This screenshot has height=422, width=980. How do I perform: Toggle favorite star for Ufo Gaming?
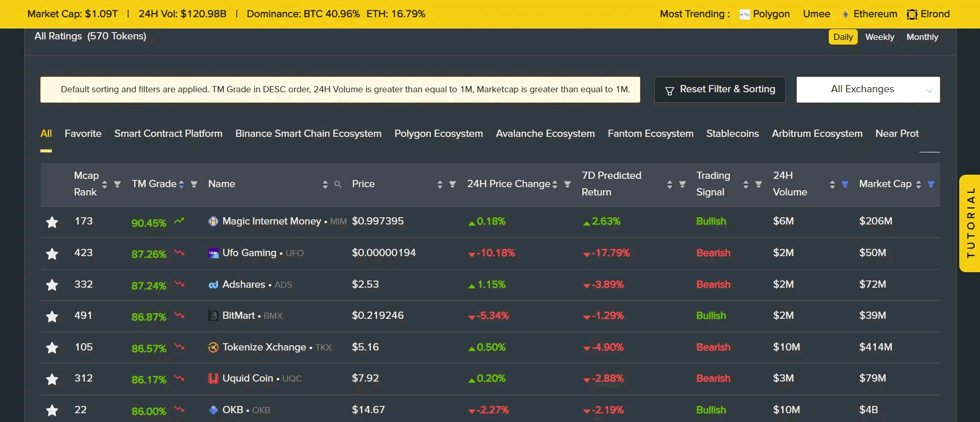[x=52, y=254]
